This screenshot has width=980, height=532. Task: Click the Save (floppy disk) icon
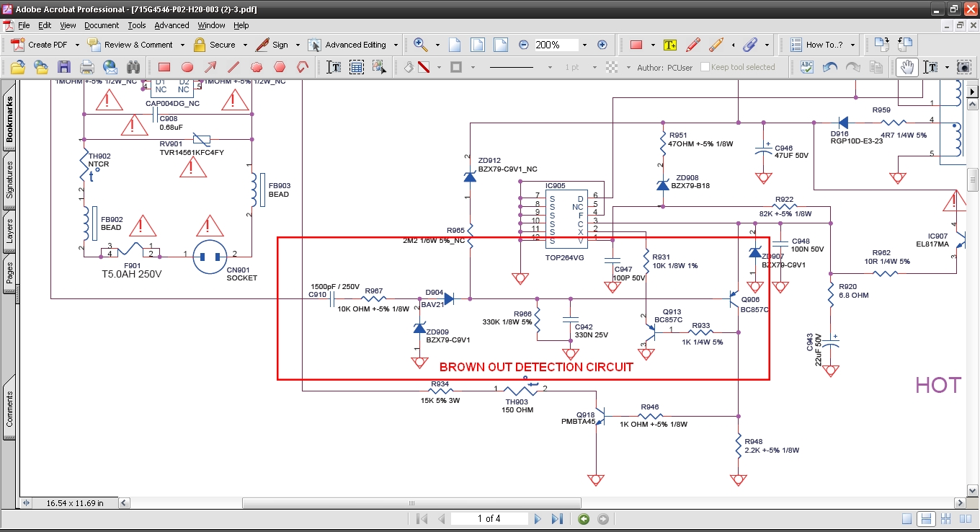64,67
